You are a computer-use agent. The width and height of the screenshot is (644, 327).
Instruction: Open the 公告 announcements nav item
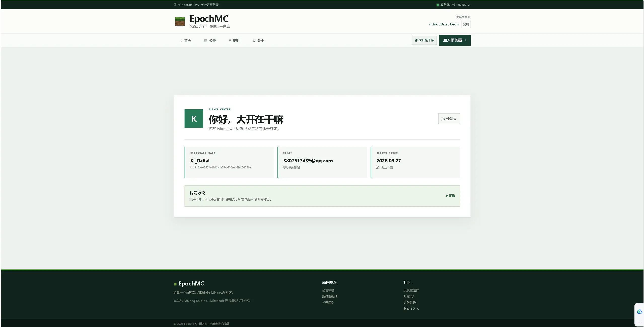[x=210, y=41]
